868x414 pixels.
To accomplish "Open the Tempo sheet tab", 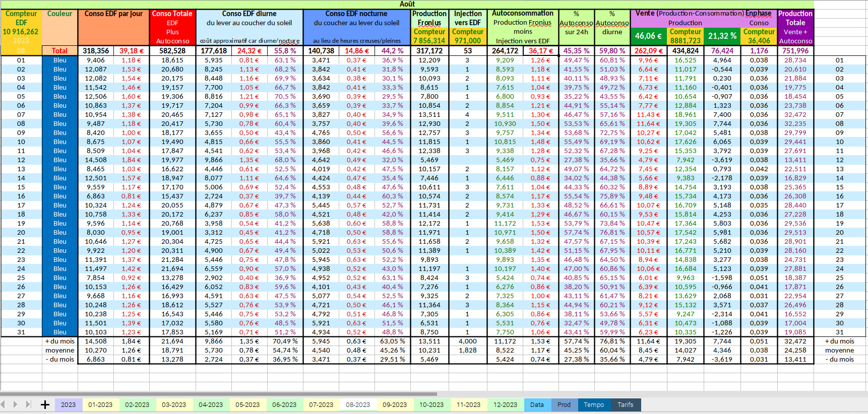I will click(x=594, y=404).
